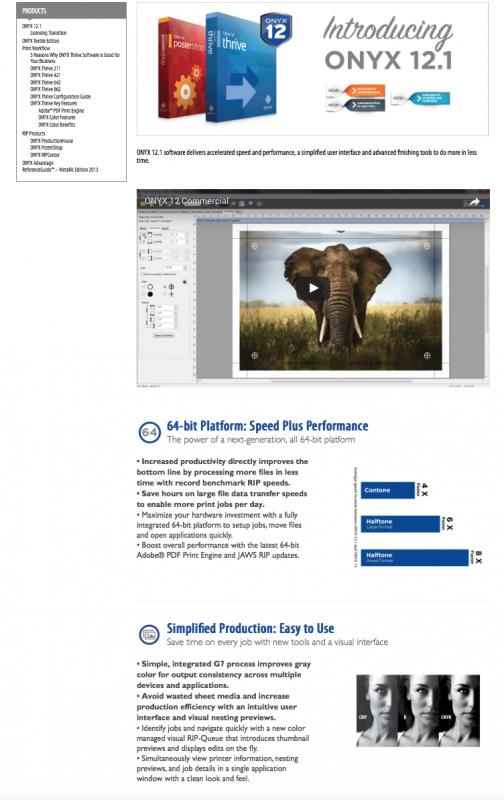This screenshot has height=800, width=504.
Task: Open ONYX Textile Edition in sidebar
Action: coord(41,40)
